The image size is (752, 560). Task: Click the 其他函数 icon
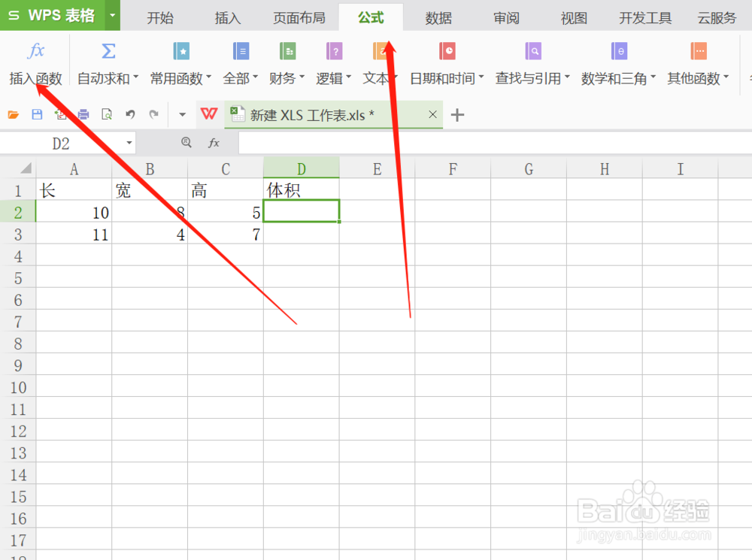pos(699,51)
